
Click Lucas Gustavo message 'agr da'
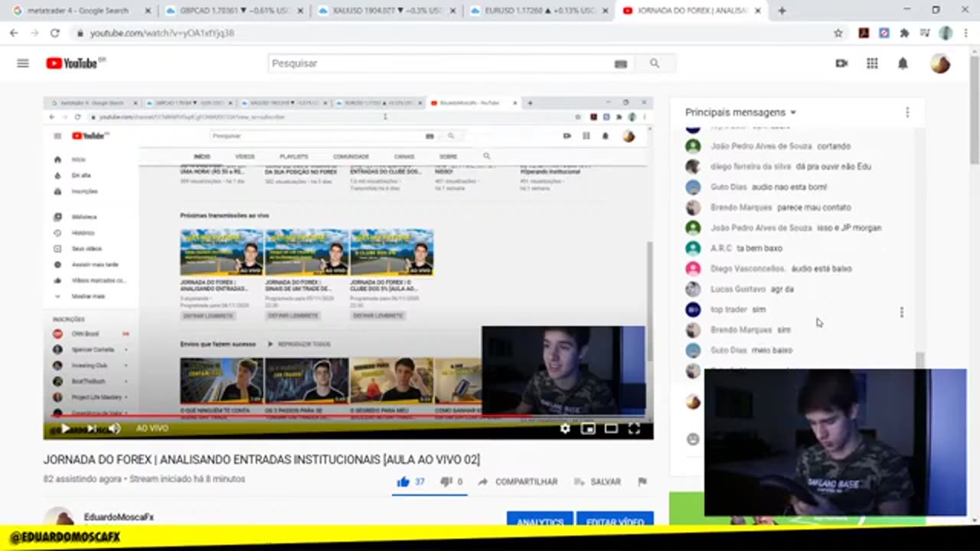click(782, 289)
